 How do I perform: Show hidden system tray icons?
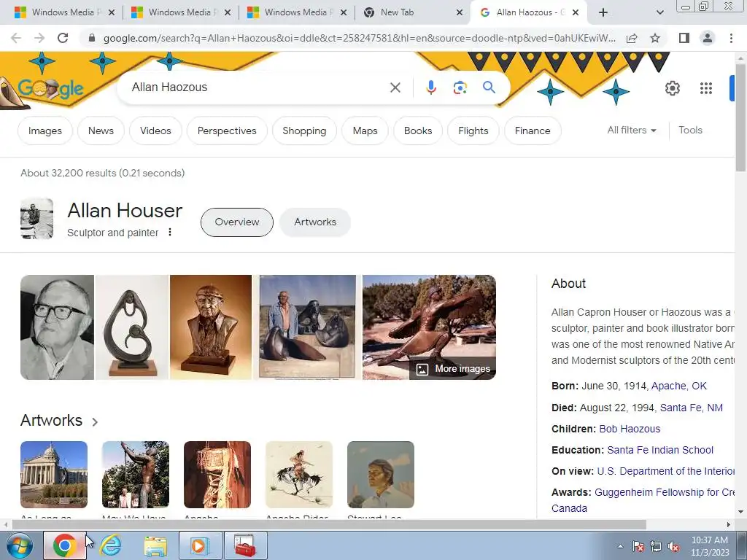click(x=620, y=547)
